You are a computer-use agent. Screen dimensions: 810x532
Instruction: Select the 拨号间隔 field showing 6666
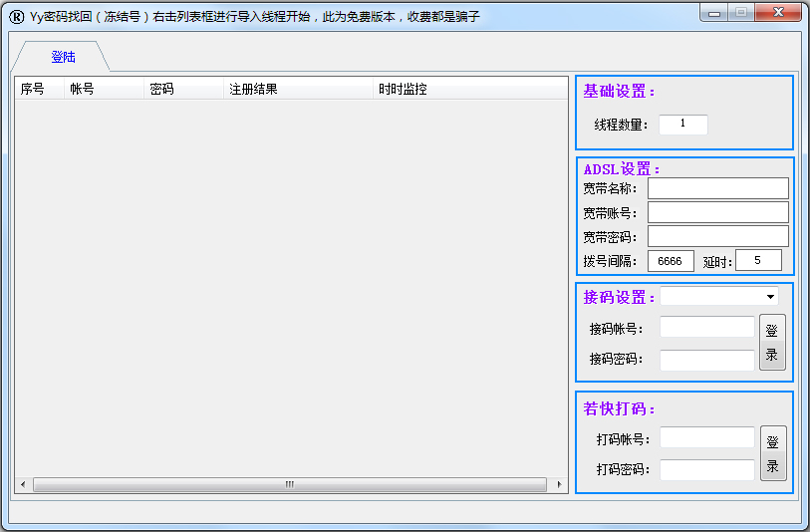(671, 261)
